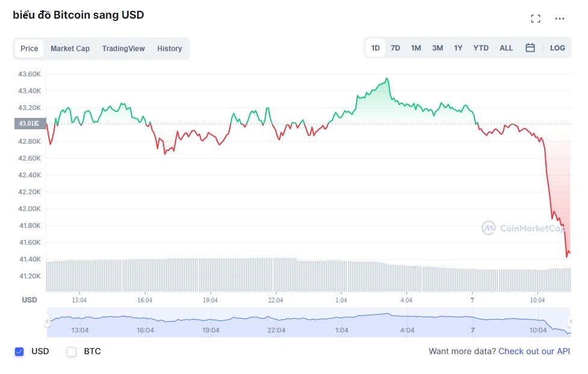This screenshot has height=374, width=588.
Task: Open the more options ellipsis icon
Action: 559,18
